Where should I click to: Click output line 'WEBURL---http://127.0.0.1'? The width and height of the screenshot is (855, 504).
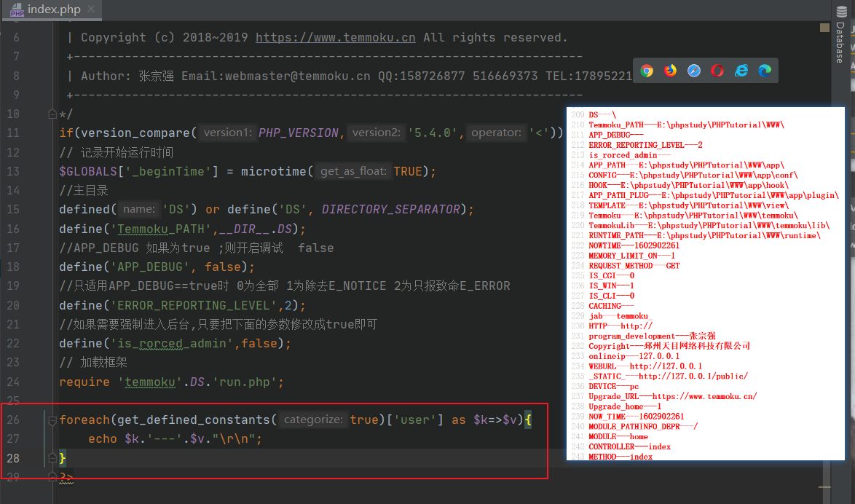pyautogui.click(x=645, y=366)
